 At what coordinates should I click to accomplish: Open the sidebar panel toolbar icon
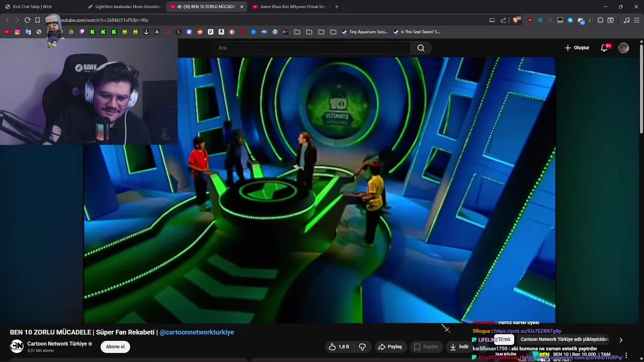(x=610, y=20)
